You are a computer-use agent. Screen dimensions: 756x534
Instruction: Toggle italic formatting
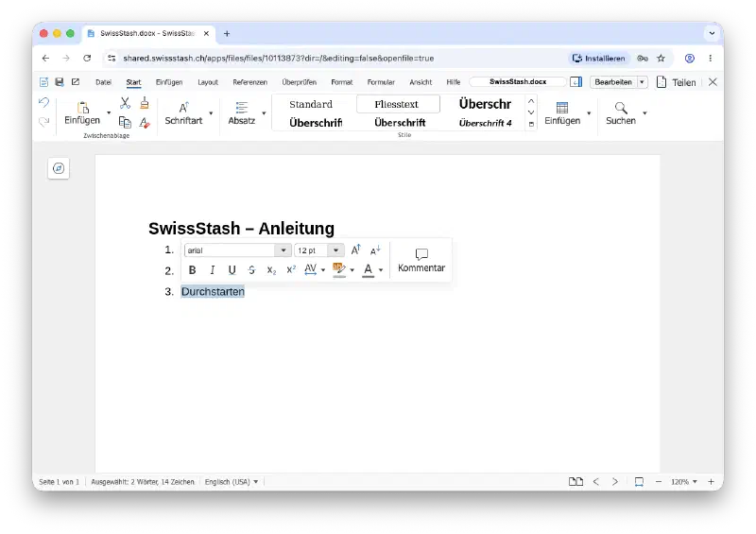tap(212, 270)
